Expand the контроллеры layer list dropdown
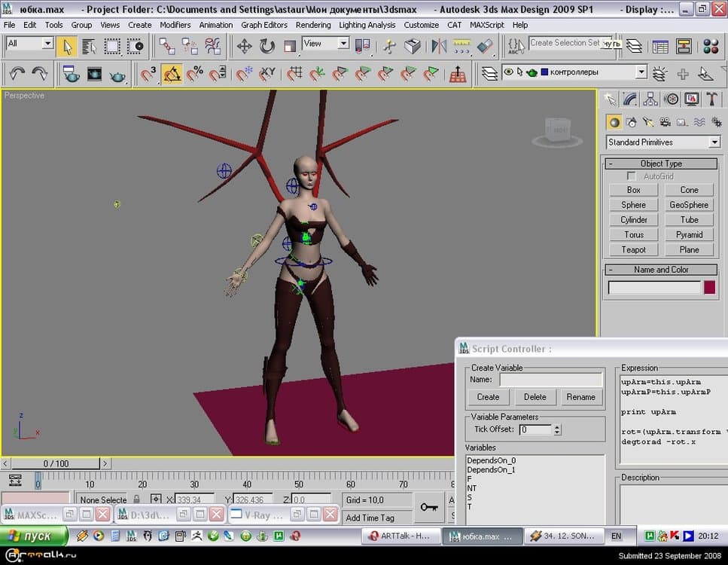This screenshot has width=728, height=565. pyautogui.click(x=641, y=72)
